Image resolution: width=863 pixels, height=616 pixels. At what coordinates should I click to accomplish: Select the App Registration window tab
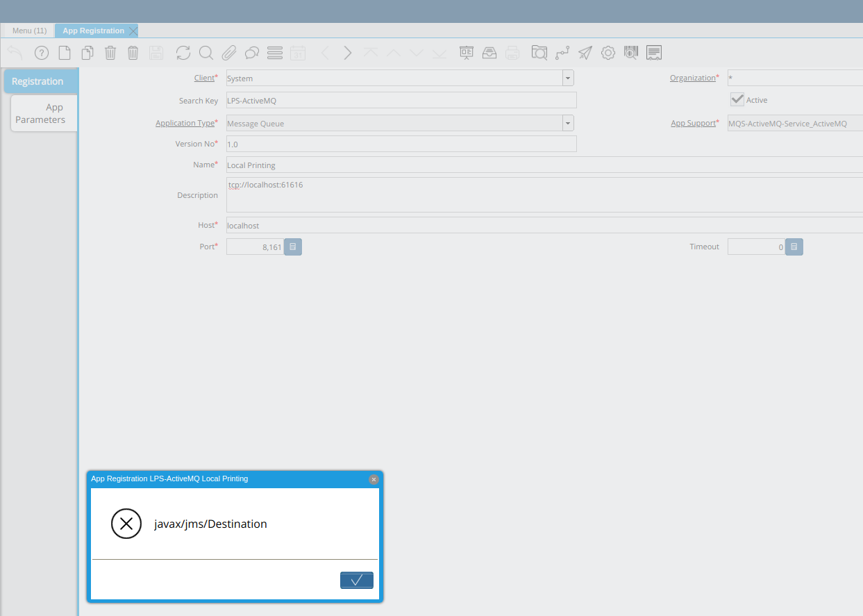(x=93, y=31)
